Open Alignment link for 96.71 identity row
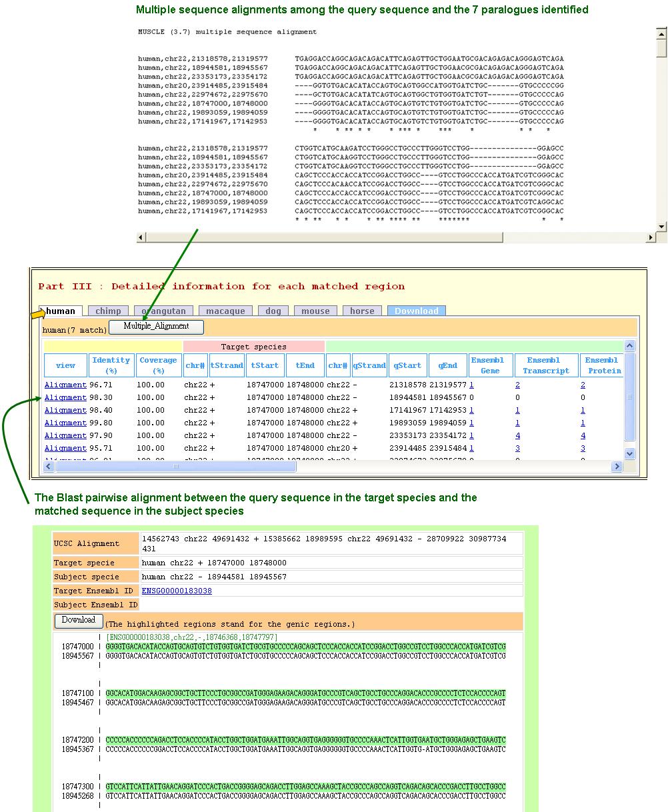The image size is (668, 812). click(x=65, y=385)
